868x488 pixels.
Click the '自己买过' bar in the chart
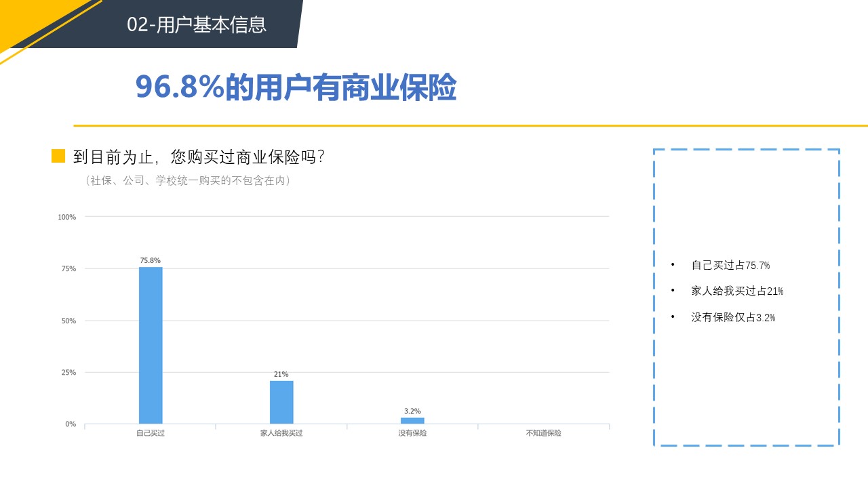tap(151, 346)
